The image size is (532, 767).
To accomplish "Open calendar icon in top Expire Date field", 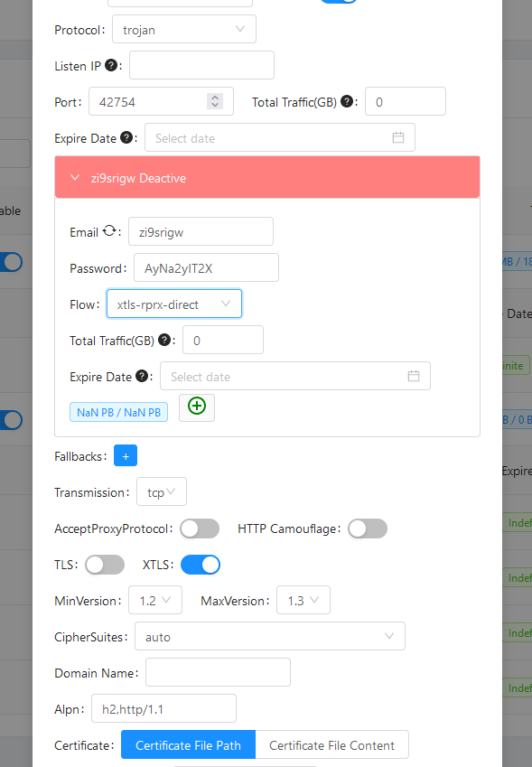I will pyautogui.click(x=398, y=137).
